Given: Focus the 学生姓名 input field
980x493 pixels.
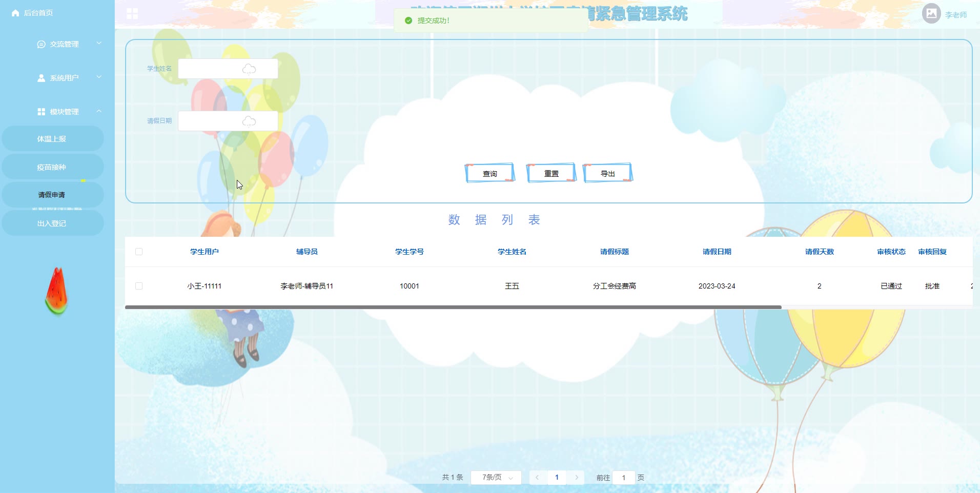Looking at the screenshot, I should pyautogui.click(x=228, y=69).
